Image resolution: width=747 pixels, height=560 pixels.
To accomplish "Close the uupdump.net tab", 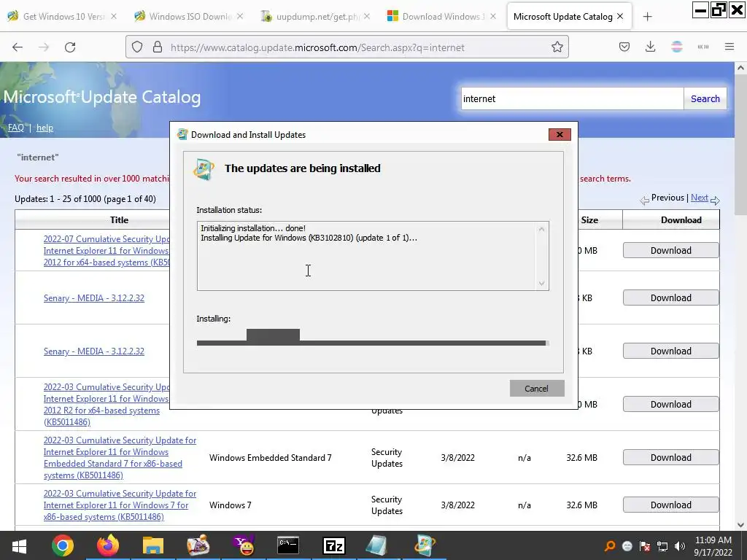I will pyautogui.click(x=367, y=16).
